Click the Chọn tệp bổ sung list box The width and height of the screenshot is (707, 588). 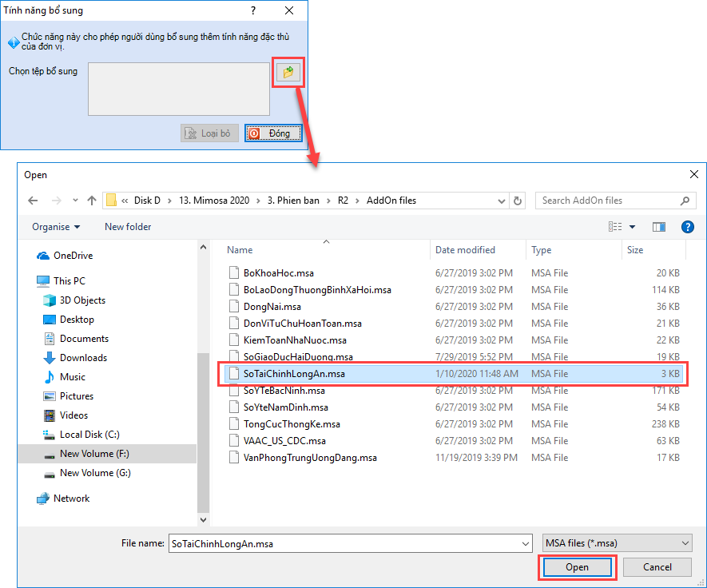click(179, 89)
